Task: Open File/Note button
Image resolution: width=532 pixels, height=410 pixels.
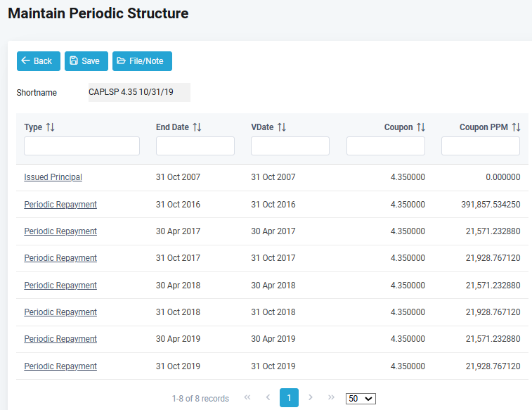Action: [142, 61]
